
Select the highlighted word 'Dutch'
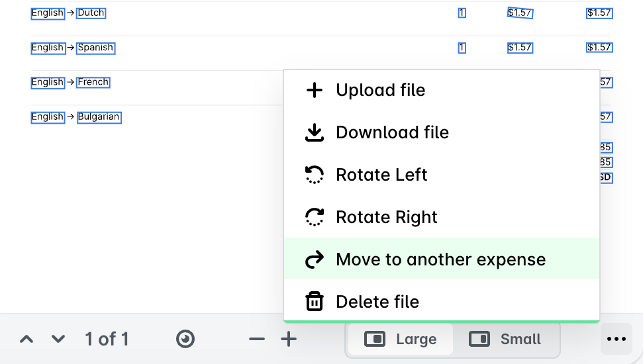pos(91,13)
